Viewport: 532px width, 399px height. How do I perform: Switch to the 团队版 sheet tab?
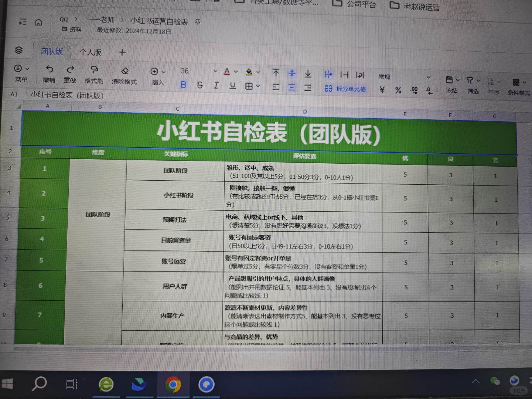point(52,51)
